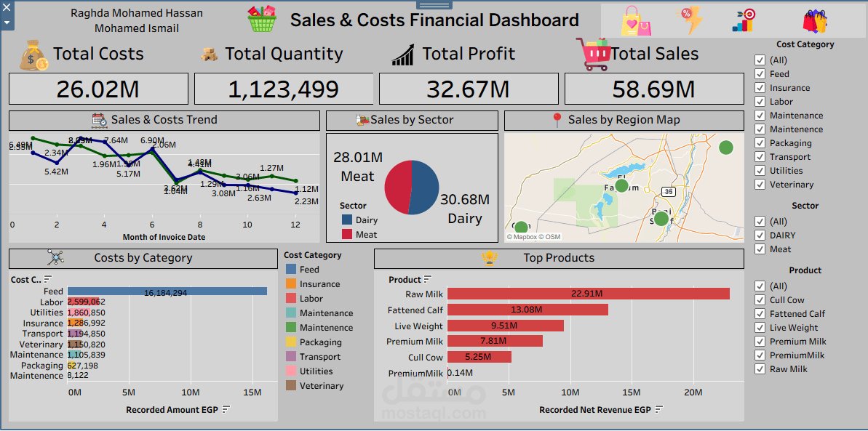Open the dropdown arrow in the top-left corner
The image size is (868, 431).
coord(7,23)
